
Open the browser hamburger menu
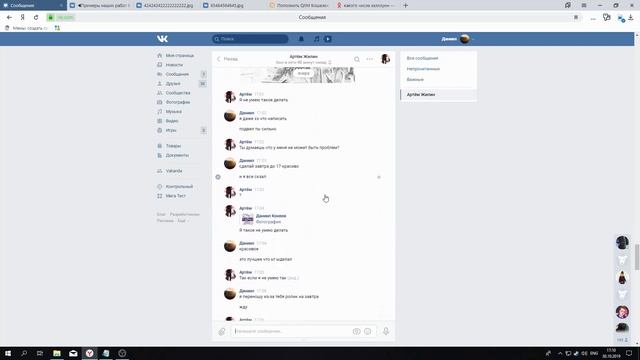tap(584, 5)
